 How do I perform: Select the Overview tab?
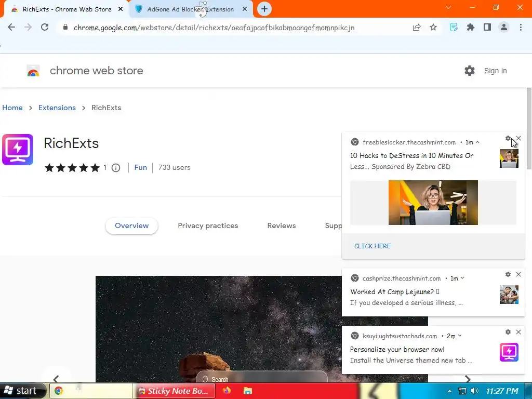131,225
